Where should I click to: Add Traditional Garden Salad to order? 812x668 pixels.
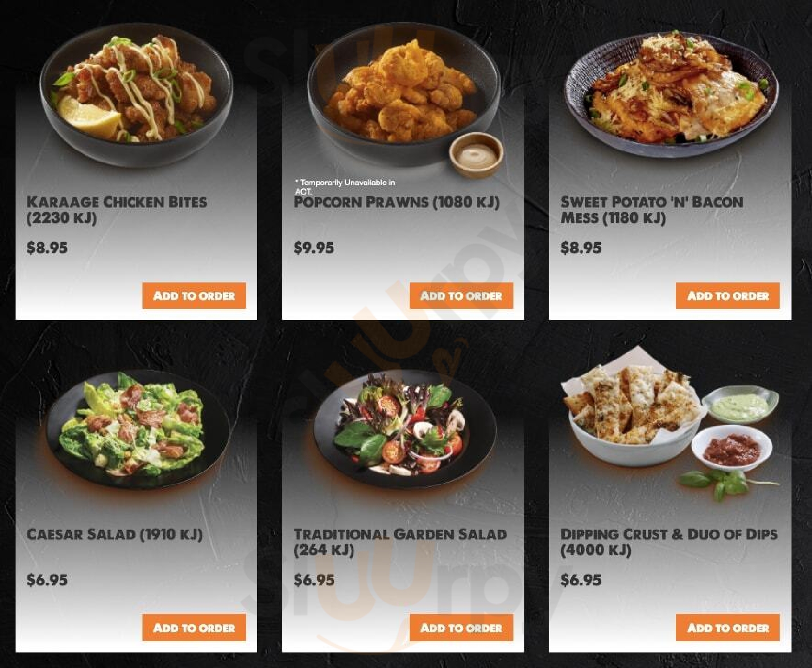pyautogui.click(x=461, y=628)
